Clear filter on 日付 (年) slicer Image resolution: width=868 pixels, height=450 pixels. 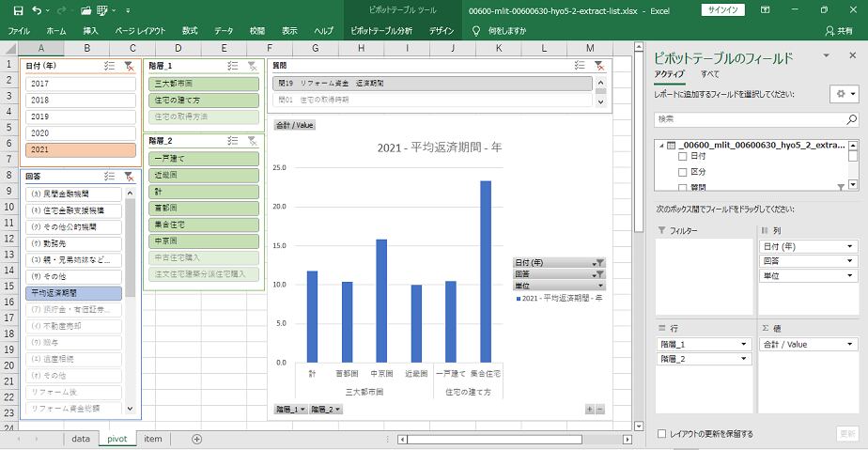[x=130, y=66]
